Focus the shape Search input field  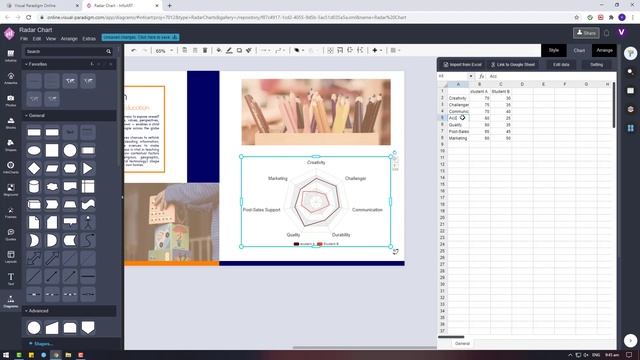coord(65,51)
